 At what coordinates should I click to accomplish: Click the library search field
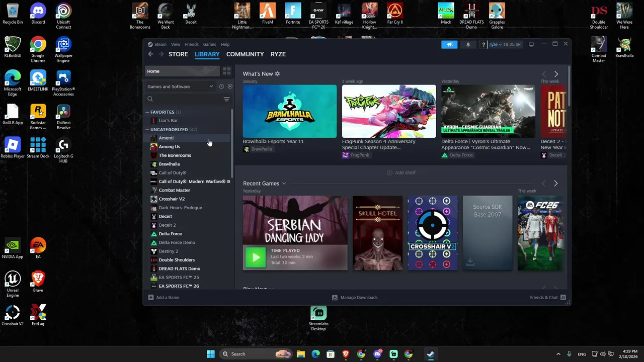click(x=184, y=99)
